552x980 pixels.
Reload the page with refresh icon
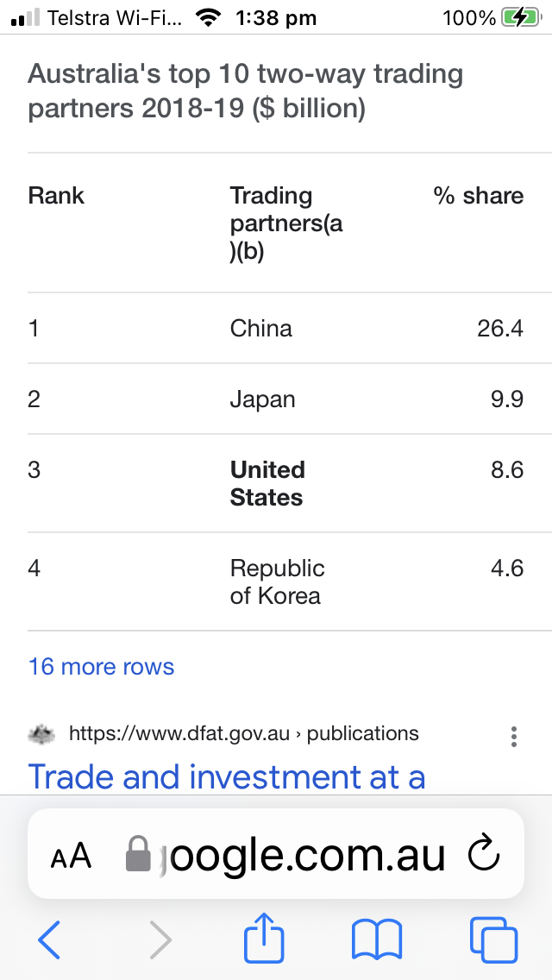[x=484, y=854]
